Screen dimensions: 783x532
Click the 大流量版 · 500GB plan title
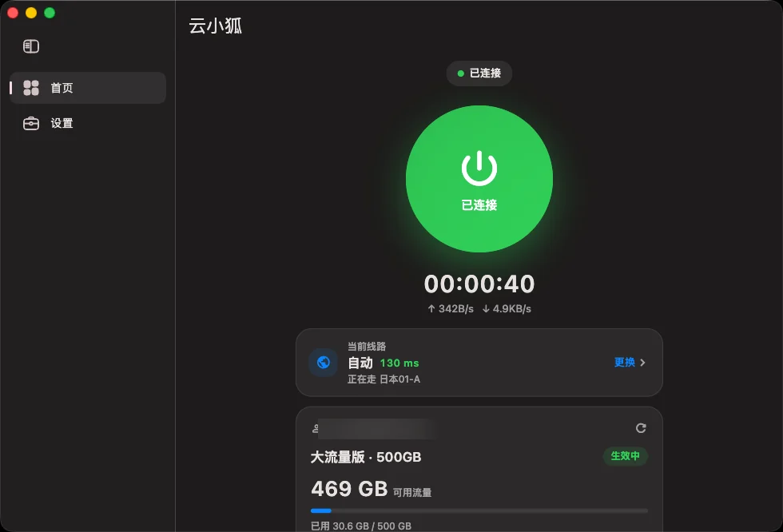pyautogui.click(x=366, y=457)
